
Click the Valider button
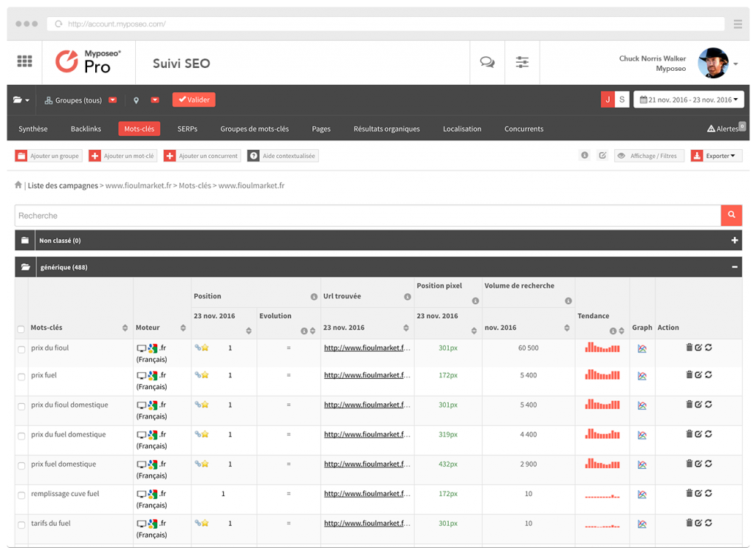point(194,100)
